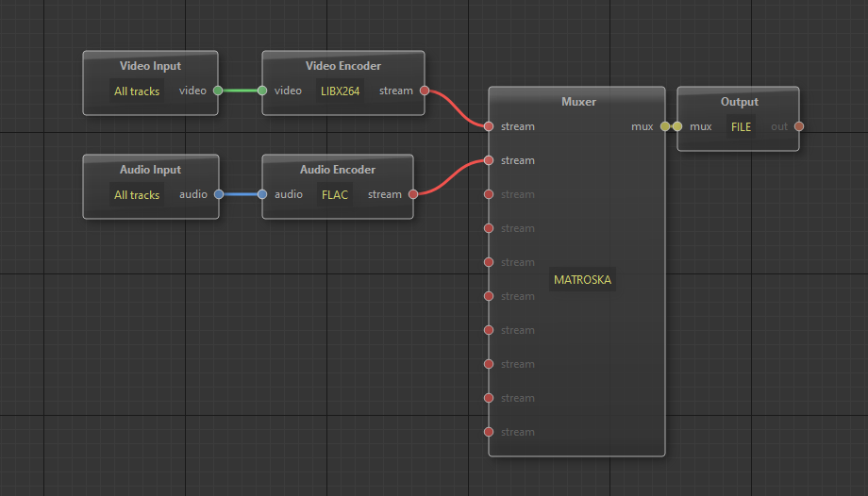Screen dimensions: 868x496
Task: Click the Muxer's second stream input port
Action: (489, 160)
